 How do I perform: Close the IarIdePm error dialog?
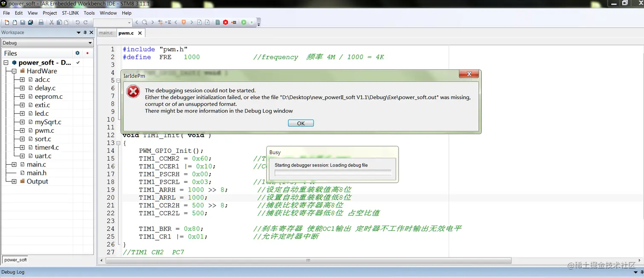point(469,75)
